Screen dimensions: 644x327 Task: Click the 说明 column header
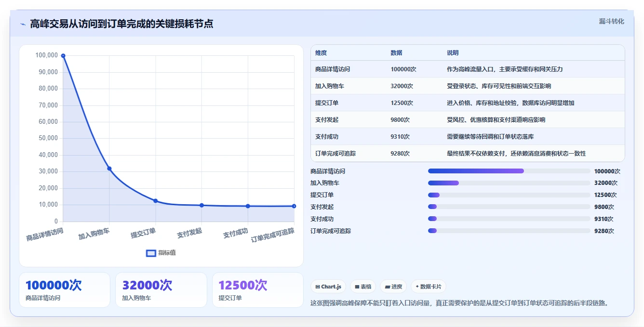coord(453,53)
